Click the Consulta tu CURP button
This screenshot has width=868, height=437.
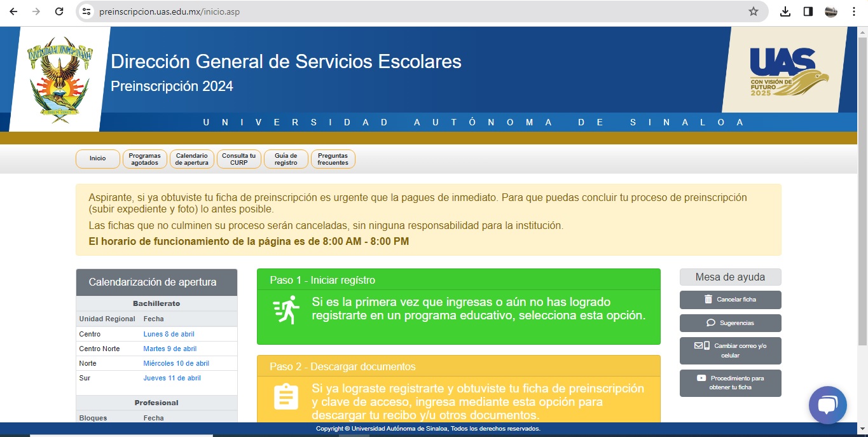238,158
